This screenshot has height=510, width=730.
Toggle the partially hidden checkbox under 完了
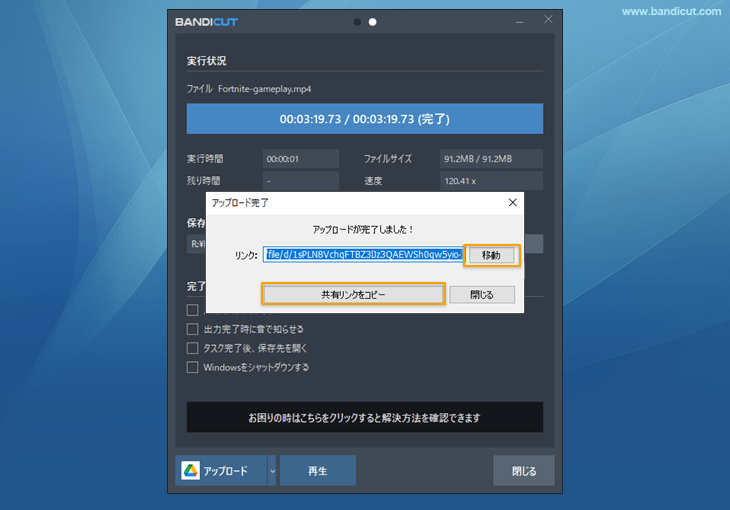pyautogui.click(x=192, y=310)
